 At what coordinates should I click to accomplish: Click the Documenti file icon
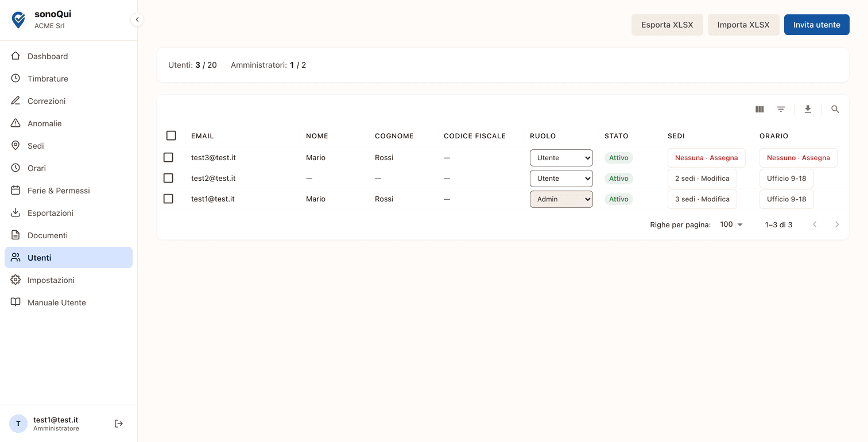click(x=15, y=235)
